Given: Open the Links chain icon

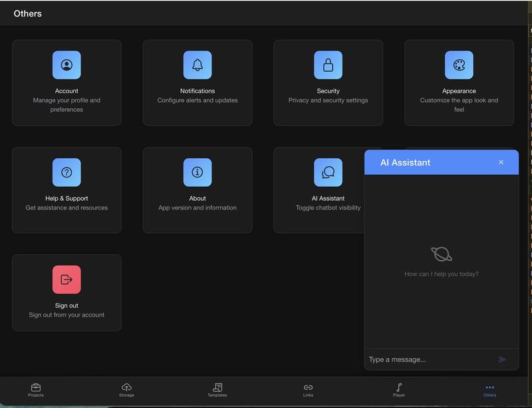Looking at the screenshot, I should pos(307,386).
